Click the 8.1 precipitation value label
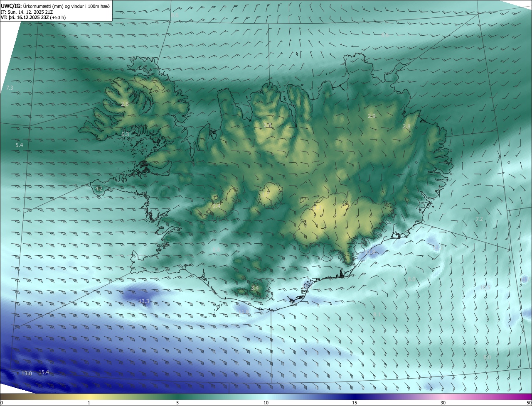Viewport: 532px width, 406px height. [x=377, y=315]
